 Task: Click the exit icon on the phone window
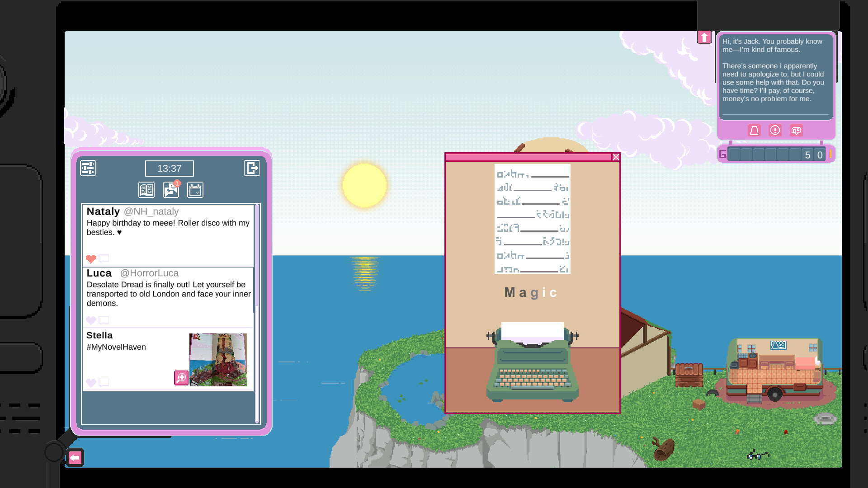(252, 168)
